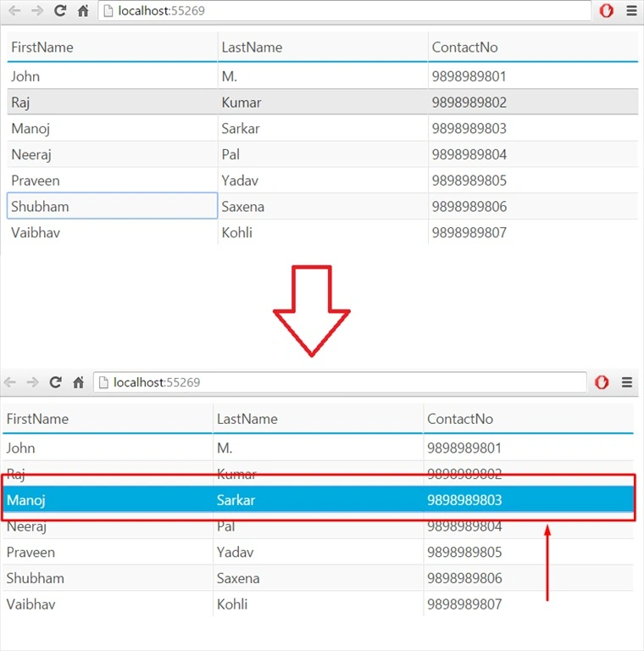
Task: Click highlighted Manoj cell in lower table
Action: 108,500
